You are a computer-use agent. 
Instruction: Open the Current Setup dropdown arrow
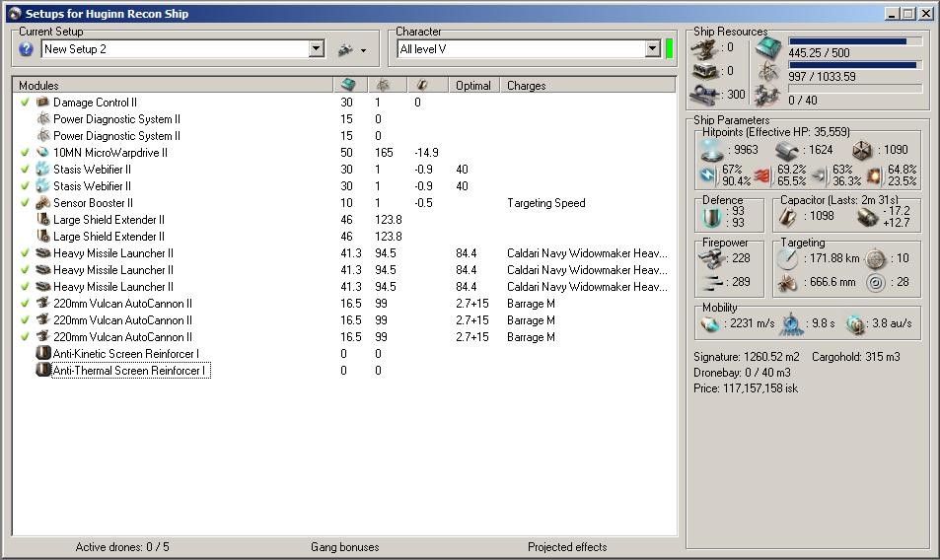coord(317,49)
